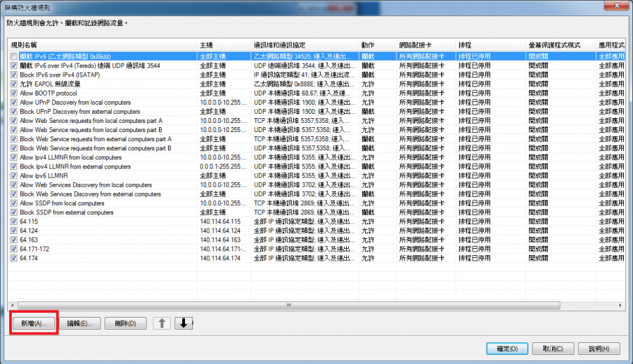Confirm with the 確定(O) button
Viewport: 633px width, 364px height.
point(506,349)
